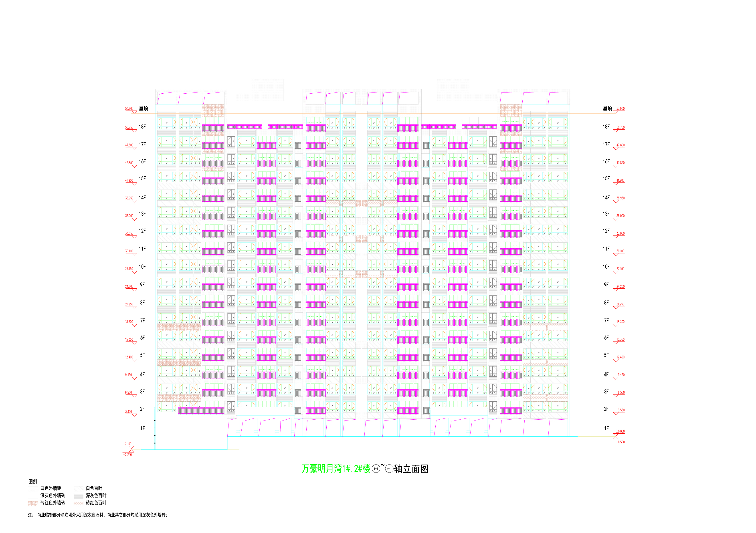The height and width of the screenshot is (533, 756).
Task: Click the brick-red exterior tile legend swatch
Action: (33, 503)
